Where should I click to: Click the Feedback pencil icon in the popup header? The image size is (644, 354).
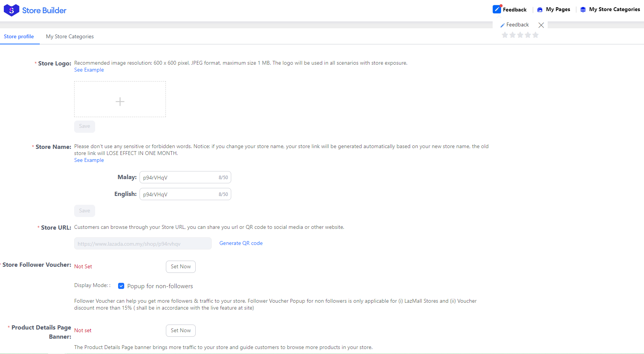coord(503,24)
